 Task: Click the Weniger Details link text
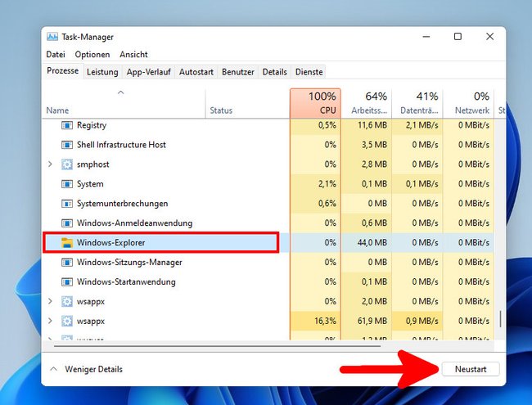tap(93, 369)
